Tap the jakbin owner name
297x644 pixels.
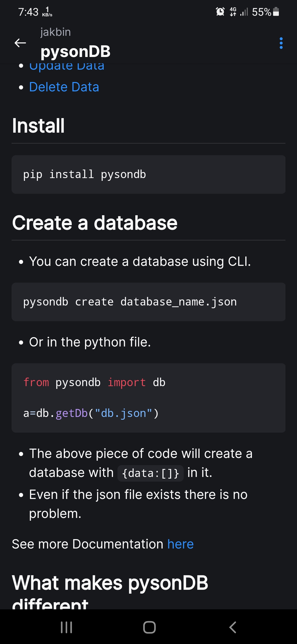pos(56,32)
